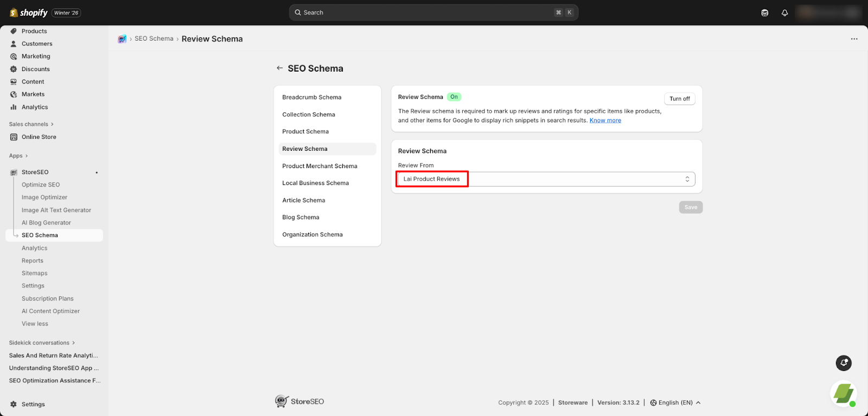The image size is (868, 416).
Task: Click the SEO Schema breadcrumb link
Action: point(154,39)
